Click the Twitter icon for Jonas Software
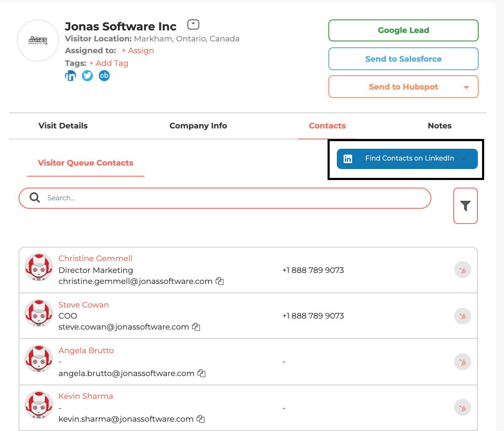This screenshot has height=431, width=504. coord(87,75)
